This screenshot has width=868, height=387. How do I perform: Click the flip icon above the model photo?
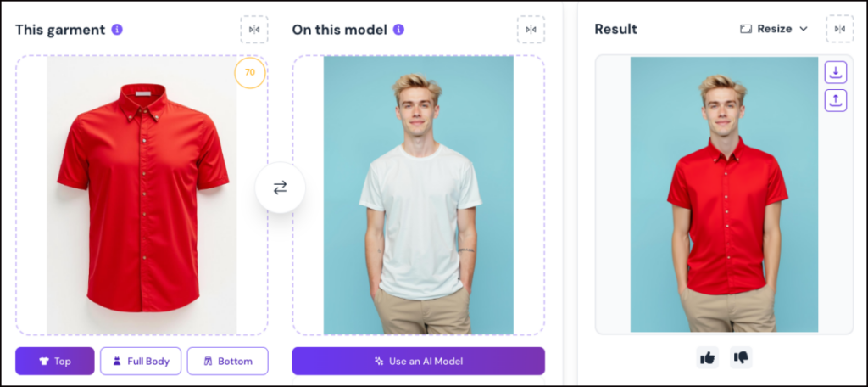(x=531, y=30)
